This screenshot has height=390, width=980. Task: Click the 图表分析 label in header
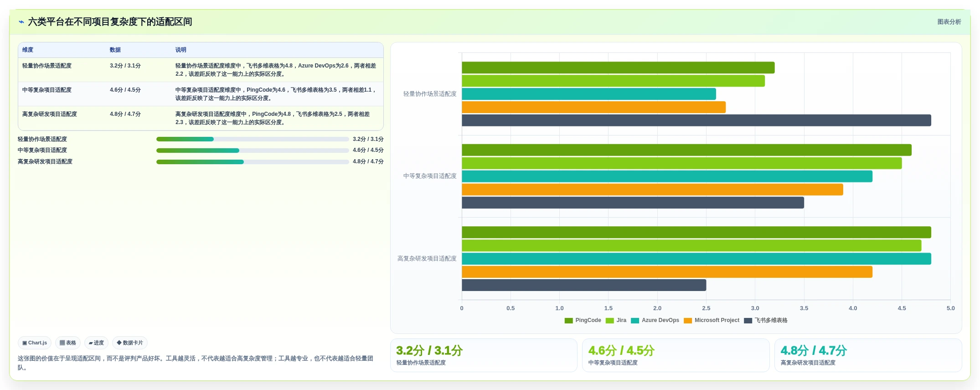point(949,22)
